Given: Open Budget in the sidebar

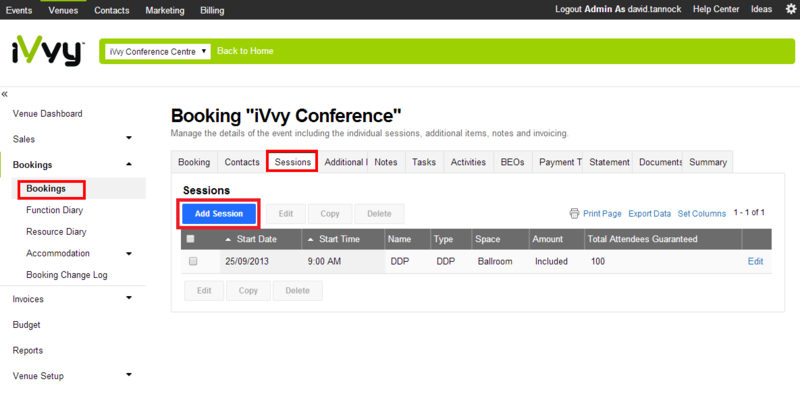Looking at the screenshot, I should pos(27,325).
